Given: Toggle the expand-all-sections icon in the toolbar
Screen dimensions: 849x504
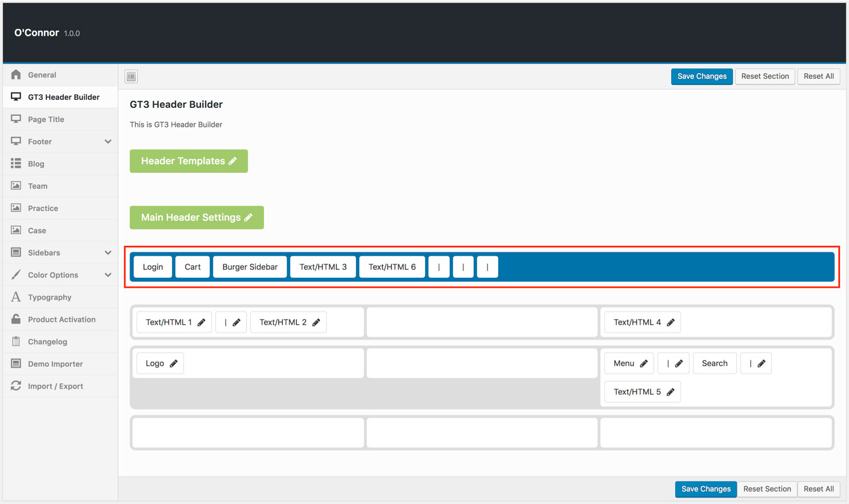Looking at the screenshot, I should [131, 76].
